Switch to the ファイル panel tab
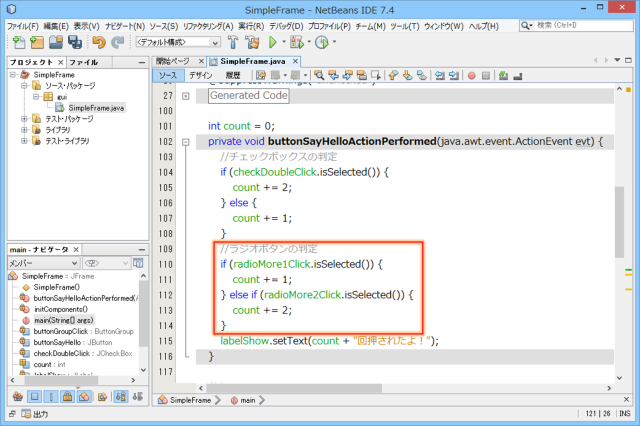640x426 pixels. pos(83,62)
